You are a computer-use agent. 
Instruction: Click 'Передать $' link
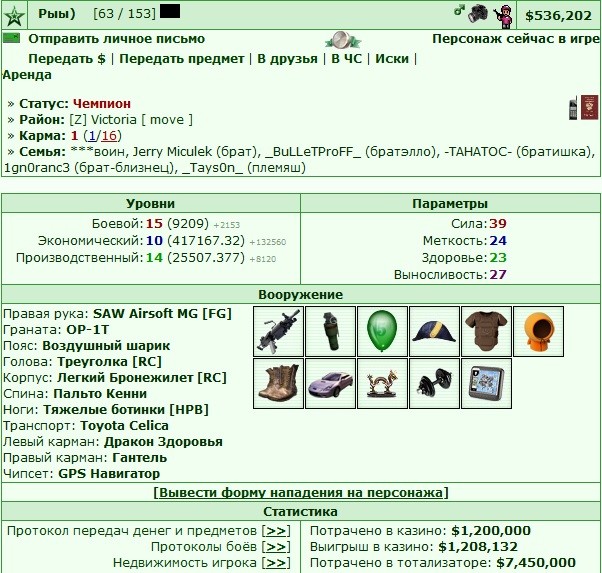coord(67,59)
